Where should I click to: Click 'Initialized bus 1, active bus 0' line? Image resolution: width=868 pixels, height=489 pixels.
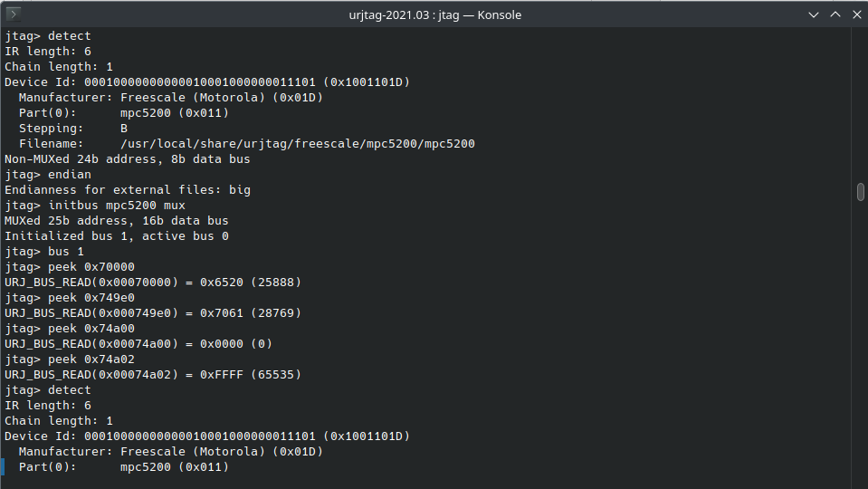tap(117, 236)
